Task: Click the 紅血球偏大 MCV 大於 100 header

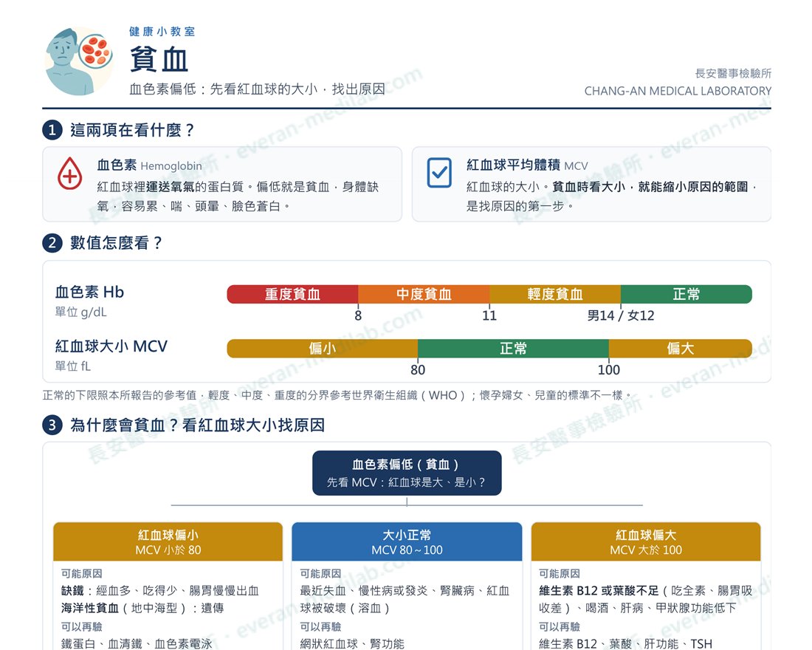Action: tap(646, 541)
